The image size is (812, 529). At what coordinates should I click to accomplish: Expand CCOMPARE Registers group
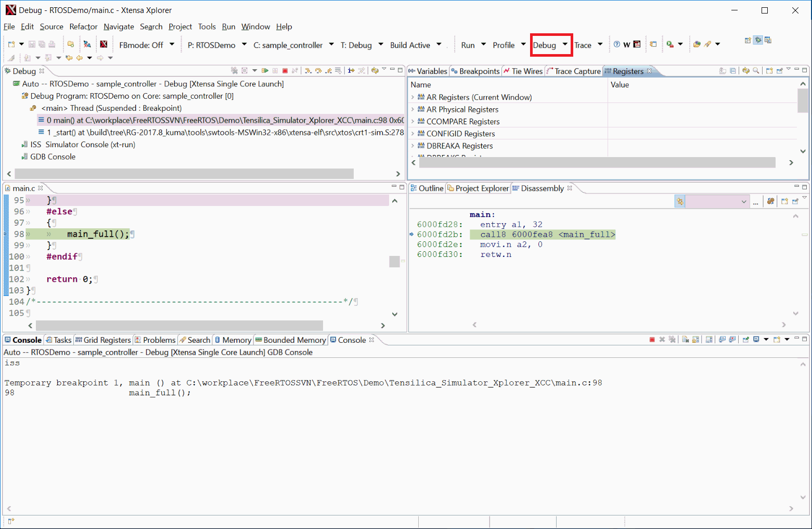(x=413, y=122)
